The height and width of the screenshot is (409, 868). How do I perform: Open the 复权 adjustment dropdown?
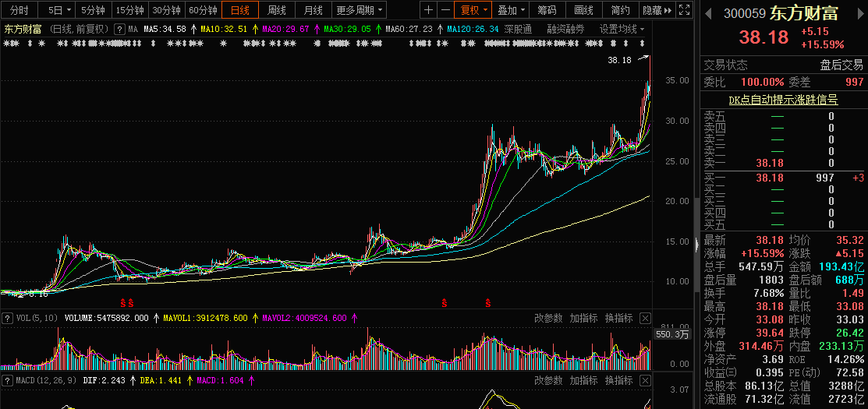[x=473, y=10]
